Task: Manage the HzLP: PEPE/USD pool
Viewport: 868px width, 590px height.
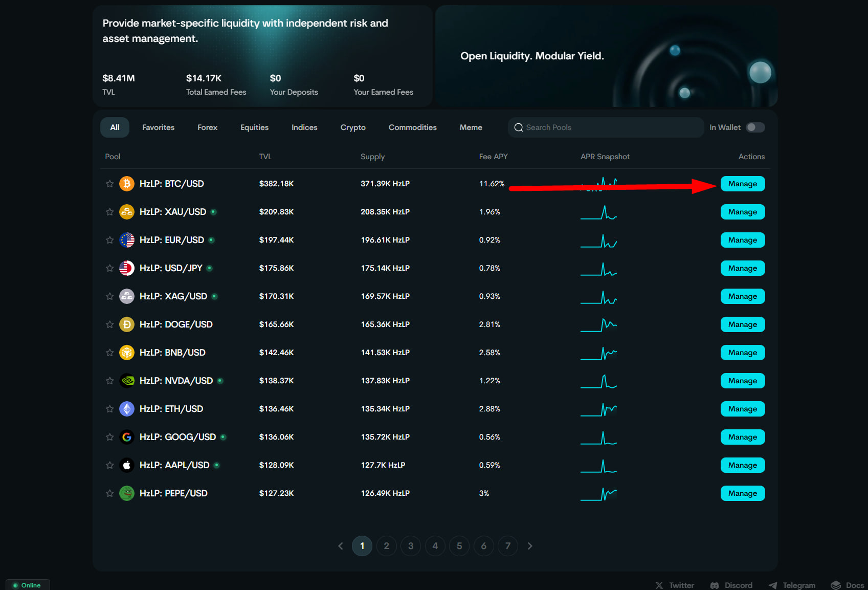Action: click(743, 493)
